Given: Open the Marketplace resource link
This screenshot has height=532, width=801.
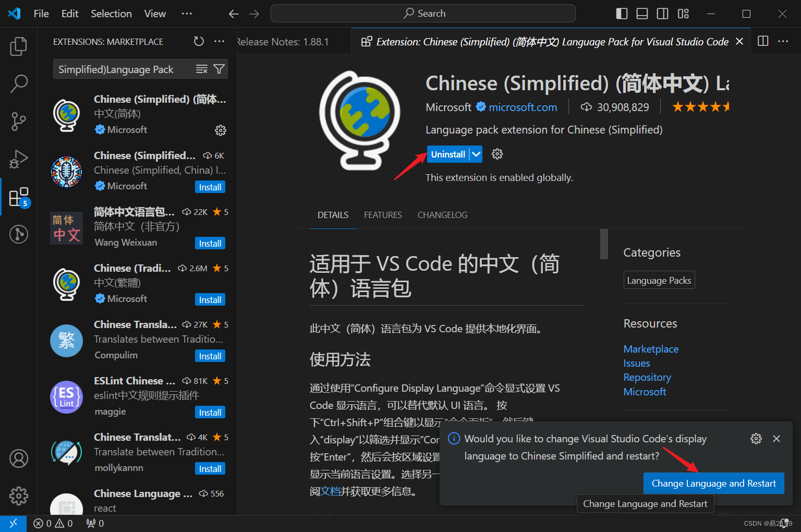Looking at the screenshot, I should click(651, 349).
